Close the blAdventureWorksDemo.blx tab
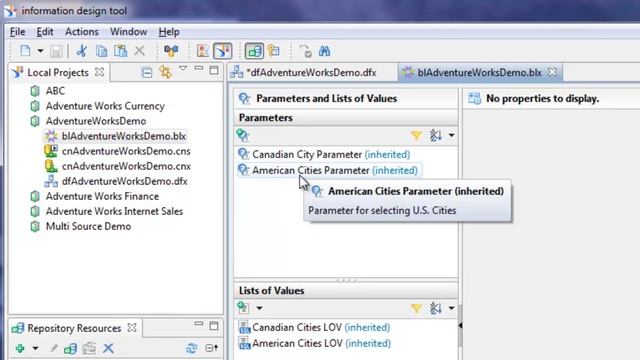The height and width of the screenshot is (360, 640). 552,72
